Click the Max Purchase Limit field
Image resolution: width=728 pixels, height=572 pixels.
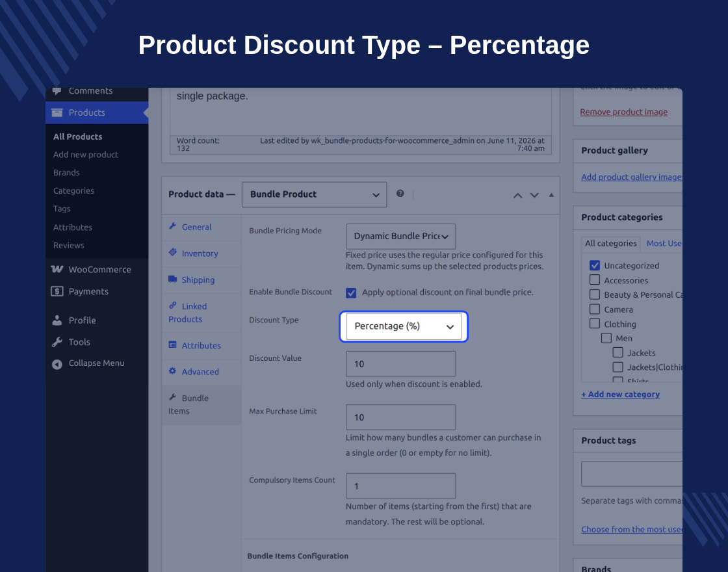click(x=400, y=417)
